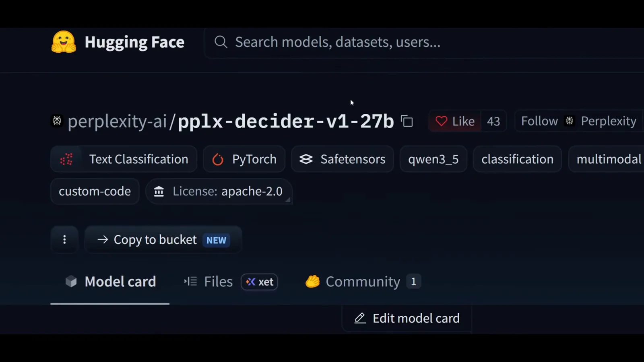The width and height of the screenshot is (644, 362).
Task: Copy model name with the copy icon
Action: click(407, 121)
